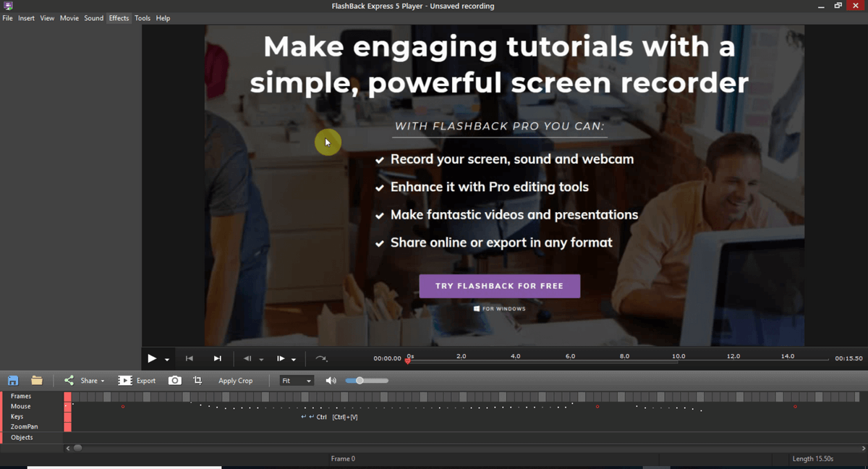Viewport: 868px width, 469px height.
Task: Click the save (floppy disk) icon
Action: (13, 381)
